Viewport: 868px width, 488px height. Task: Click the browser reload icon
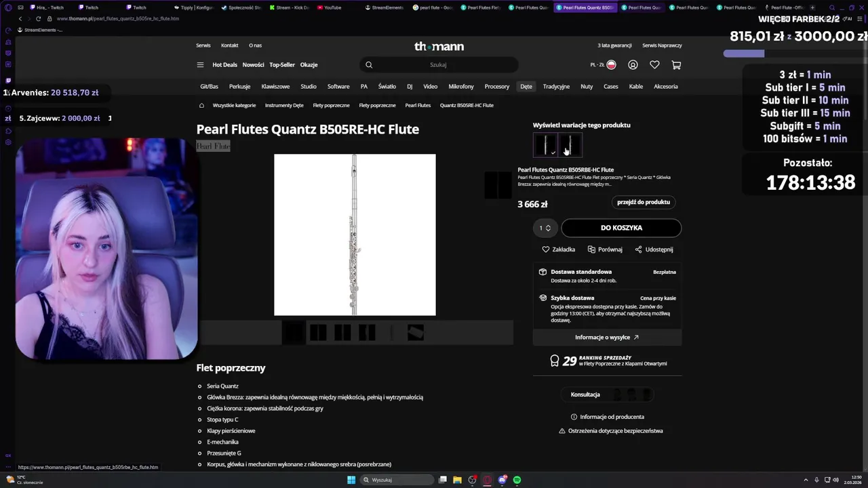point(38,19)
